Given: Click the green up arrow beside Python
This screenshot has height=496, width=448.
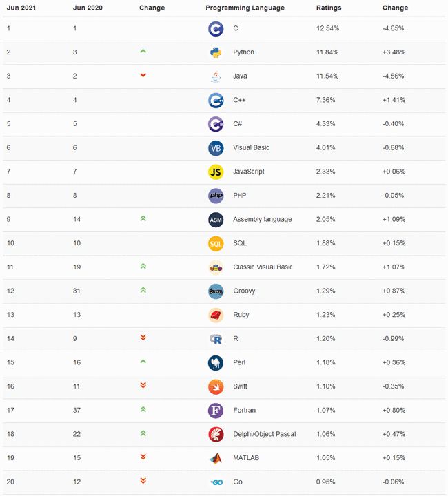Looking at the screenshot, I should point(143,51).
